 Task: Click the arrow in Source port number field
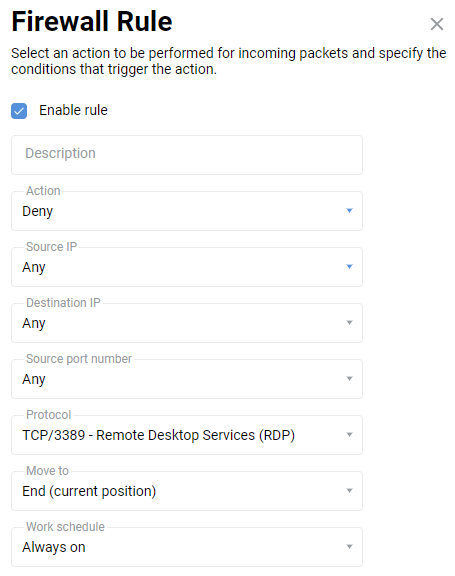pos(349,378)
